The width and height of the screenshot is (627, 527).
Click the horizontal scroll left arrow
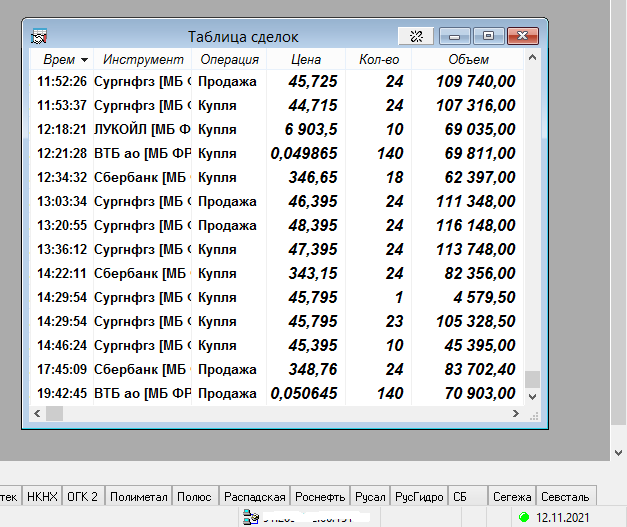click(37, 413)
